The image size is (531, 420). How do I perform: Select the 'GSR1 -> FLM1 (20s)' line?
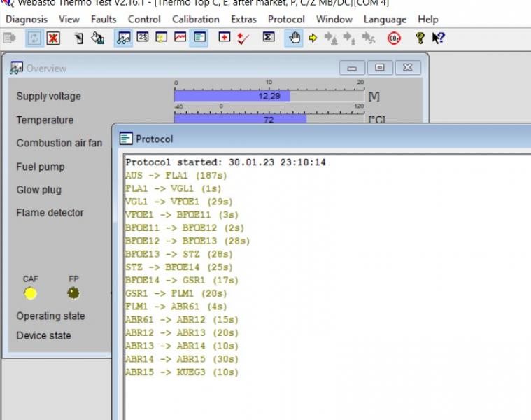(x=176, y=294)
